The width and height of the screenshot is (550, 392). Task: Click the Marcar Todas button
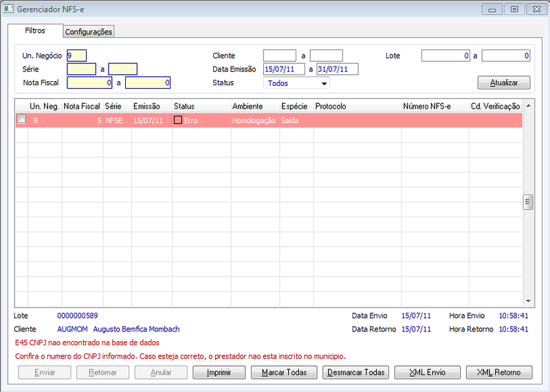pos(284,372)
